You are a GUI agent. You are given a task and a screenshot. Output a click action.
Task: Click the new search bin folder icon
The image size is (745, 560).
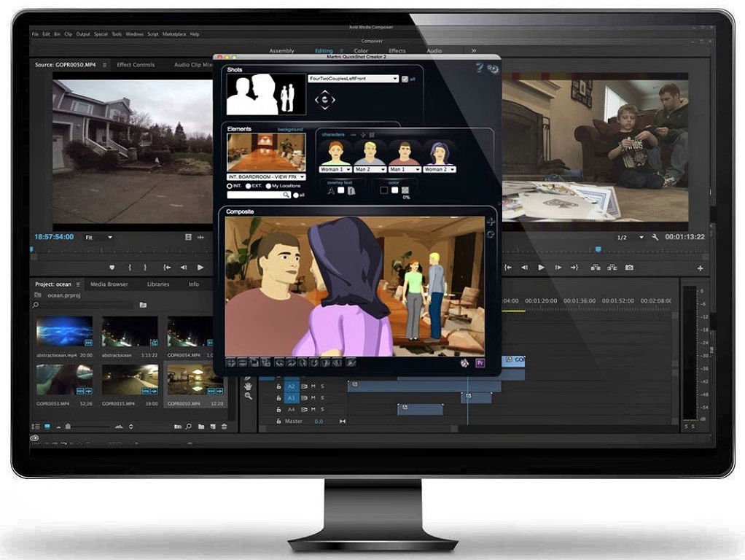[x=143, y=305]
